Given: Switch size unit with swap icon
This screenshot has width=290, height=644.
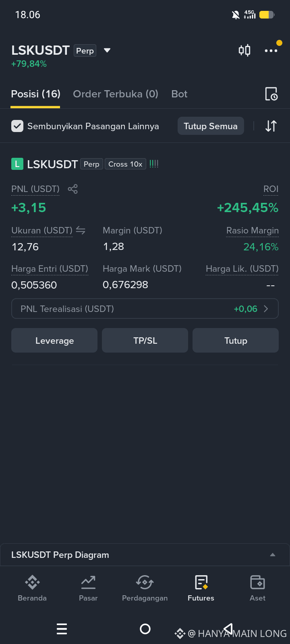Looking at the screenshot, I should [x=81, y=230].
